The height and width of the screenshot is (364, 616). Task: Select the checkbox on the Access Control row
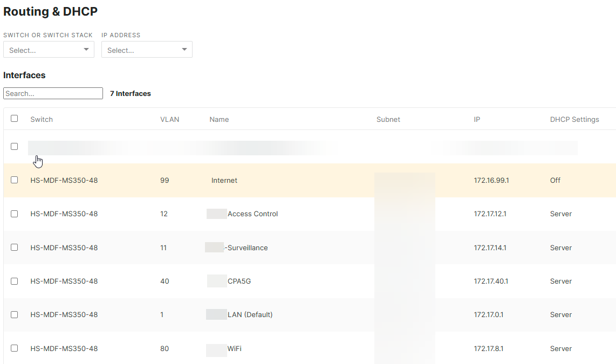pyautogui.click(x=14, y=214)
